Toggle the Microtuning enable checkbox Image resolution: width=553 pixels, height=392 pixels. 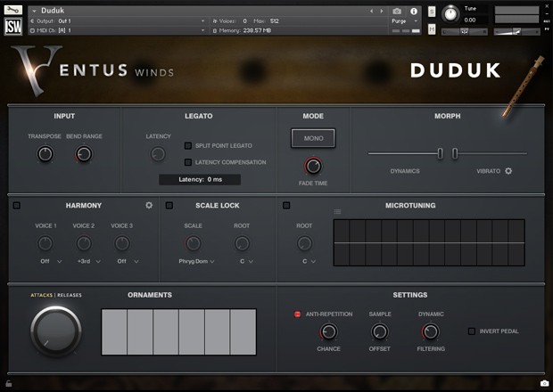point(286,205)
